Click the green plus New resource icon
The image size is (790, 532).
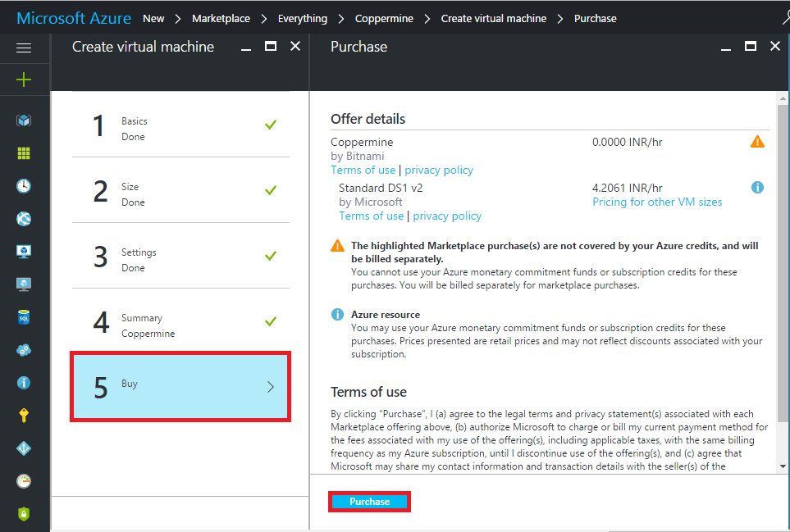coord(24,80)
